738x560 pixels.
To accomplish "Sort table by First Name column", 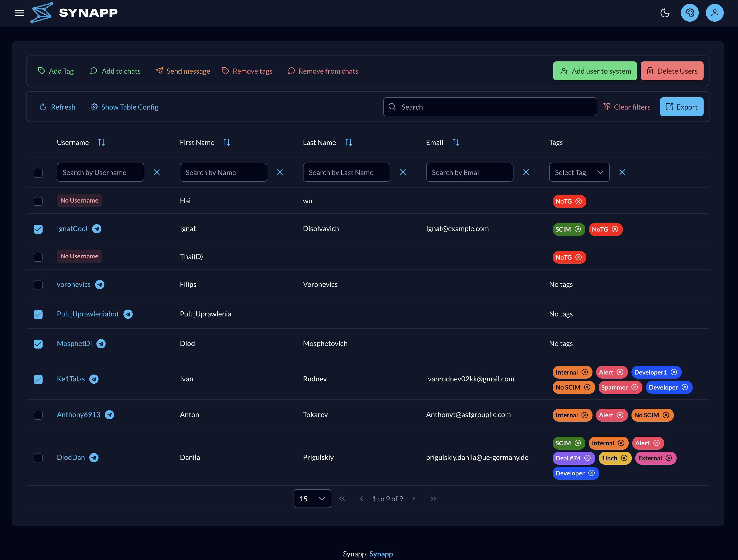I will (x=227, y=142).
